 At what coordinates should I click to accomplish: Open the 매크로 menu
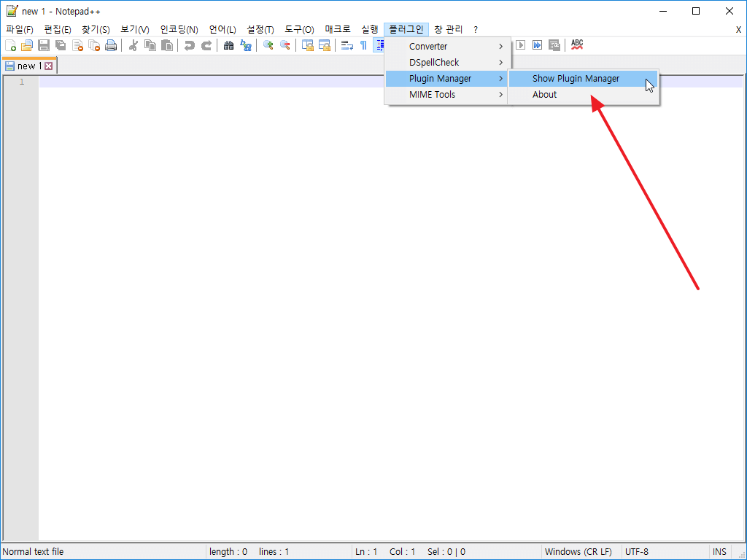click(338, 29)
